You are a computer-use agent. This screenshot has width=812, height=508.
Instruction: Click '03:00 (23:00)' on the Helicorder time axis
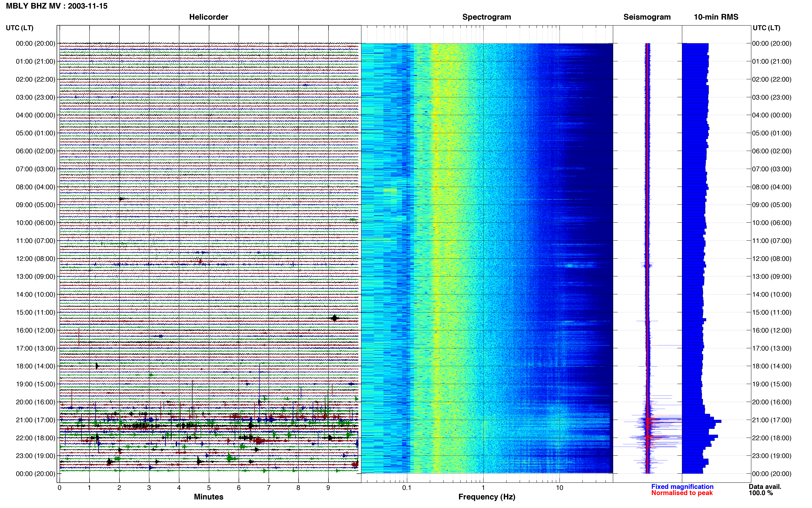coord(35,97)
